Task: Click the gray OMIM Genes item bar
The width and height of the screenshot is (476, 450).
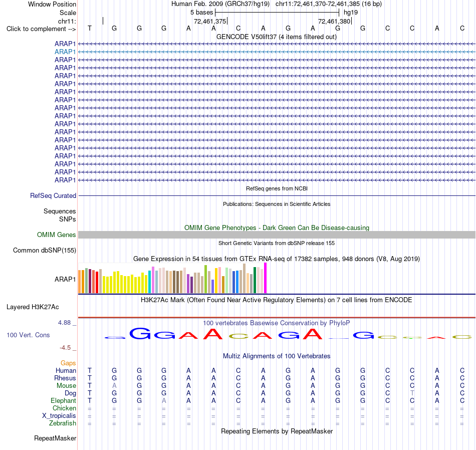Action: click(x=277, y=235)
